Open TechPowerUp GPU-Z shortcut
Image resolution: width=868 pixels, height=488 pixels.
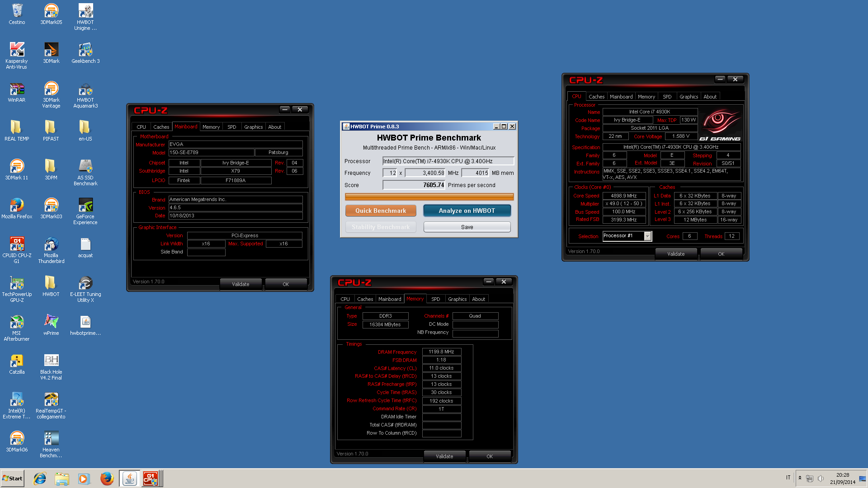tap(17, 289)
